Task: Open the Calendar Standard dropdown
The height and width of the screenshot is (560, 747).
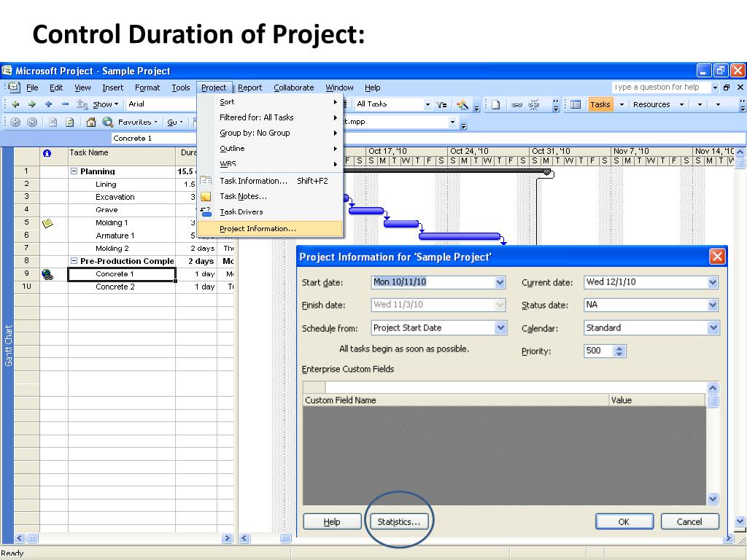Action: [x=713, y=327]
